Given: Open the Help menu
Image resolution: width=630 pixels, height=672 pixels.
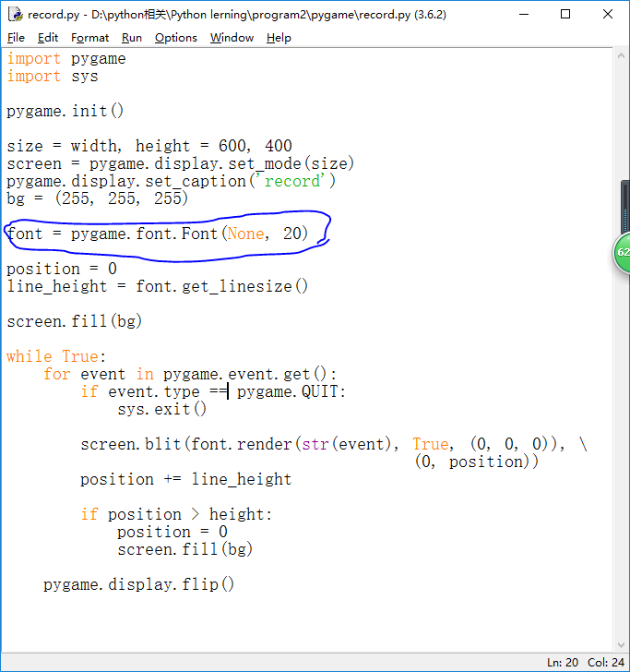Looking at the screenshot, I should coord(279,38).
